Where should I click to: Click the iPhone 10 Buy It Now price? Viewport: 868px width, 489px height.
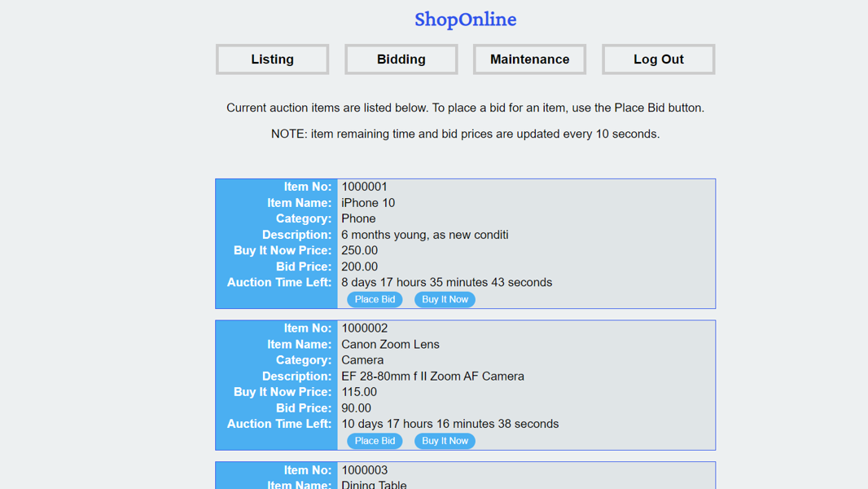(x=359, y=250)
